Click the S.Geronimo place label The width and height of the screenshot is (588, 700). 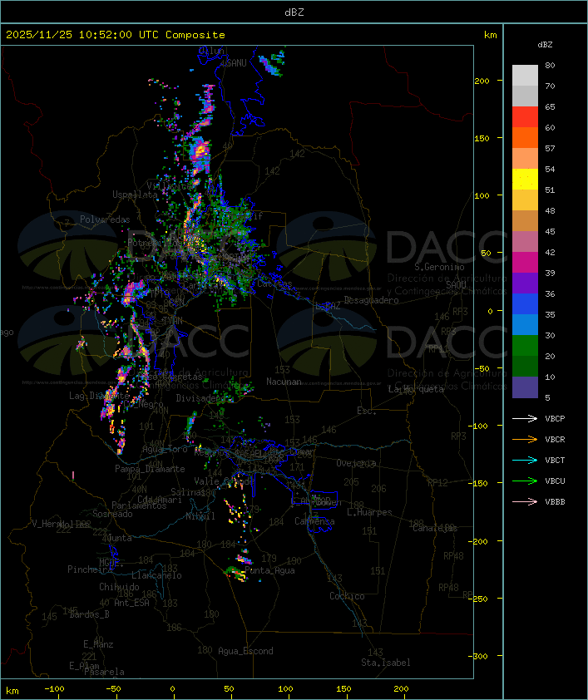pos(439,267)
